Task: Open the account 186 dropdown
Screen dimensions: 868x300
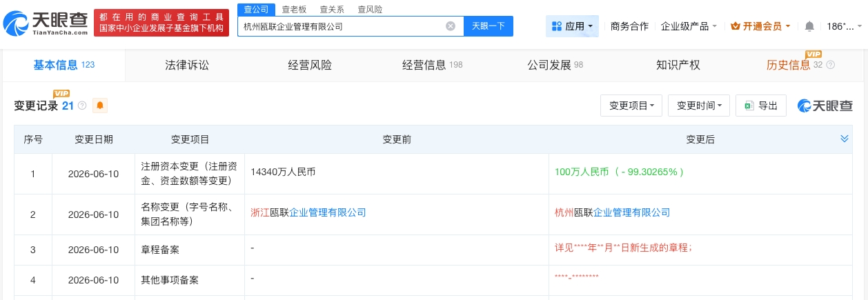Action: pos(844,26)
